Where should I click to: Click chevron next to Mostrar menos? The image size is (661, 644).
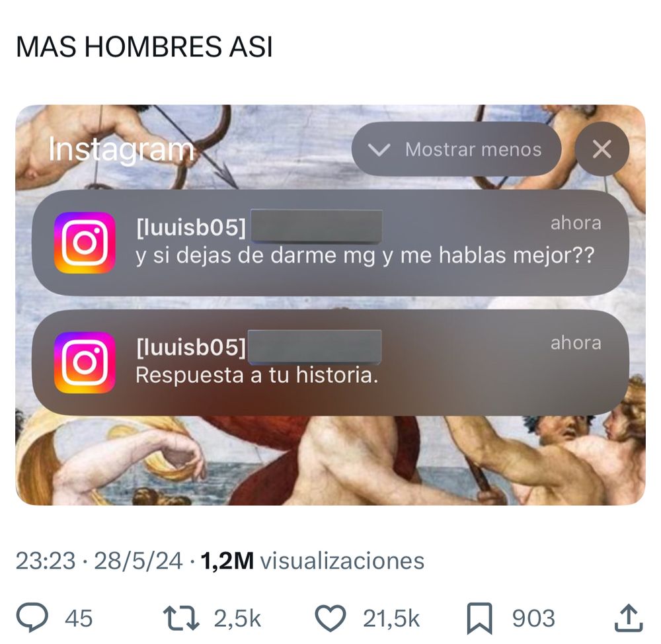pos(379,149)
